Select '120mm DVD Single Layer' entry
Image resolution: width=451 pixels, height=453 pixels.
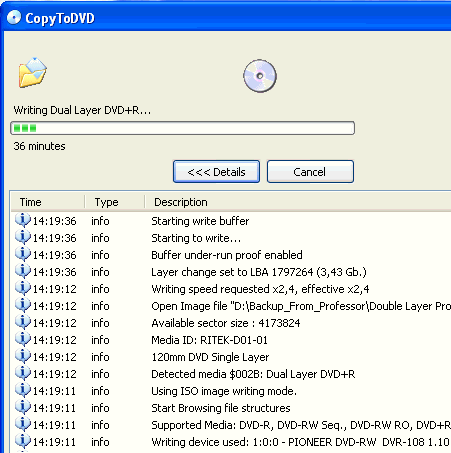210,357
